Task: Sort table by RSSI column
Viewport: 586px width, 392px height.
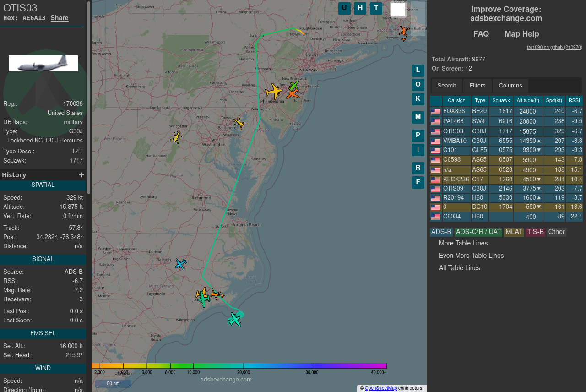Action: pos(574,101)
